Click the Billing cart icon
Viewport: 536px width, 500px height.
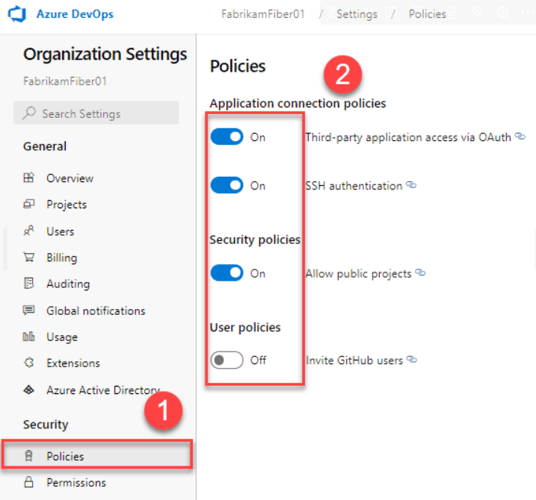pyautogui.click(x=29, y=257)
